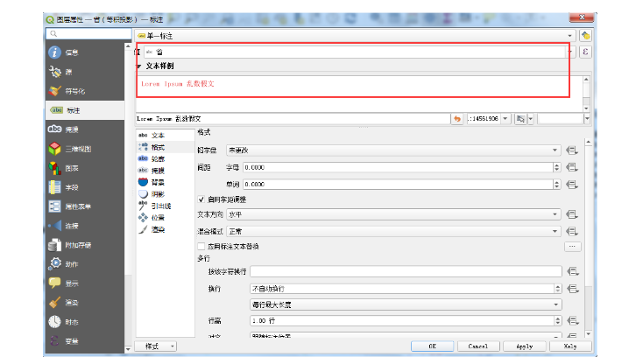Open the 显示 (Display) page
Screen dimensions: 643x364
point(85,283)
